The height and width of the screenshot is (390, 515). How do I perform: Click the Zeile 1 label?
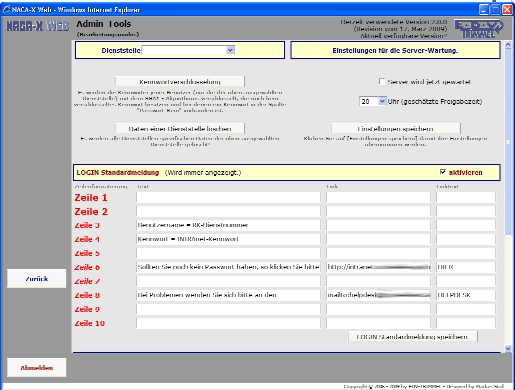(x=91, y=198)
